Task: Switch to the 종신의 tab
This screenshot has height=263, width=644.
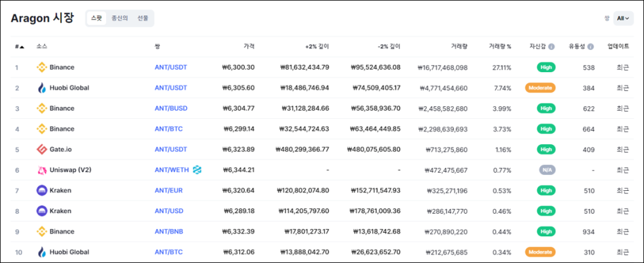Action: pos(119,19)
